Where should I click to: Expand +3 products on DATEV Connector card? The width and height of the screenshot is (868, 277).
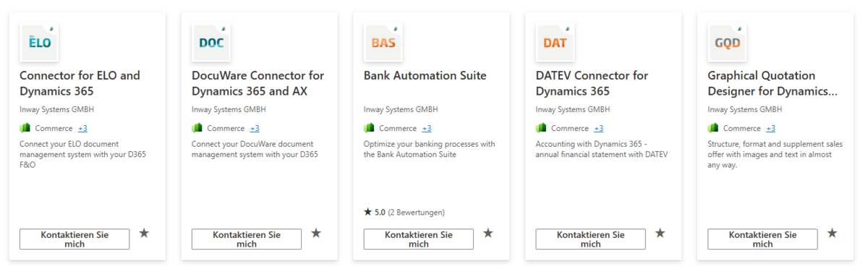coord(599,129)
